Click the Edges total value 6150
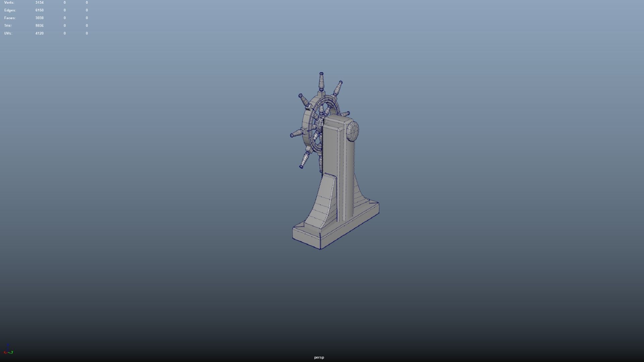Viewport: 644px width, 362px height. point(39,10)
